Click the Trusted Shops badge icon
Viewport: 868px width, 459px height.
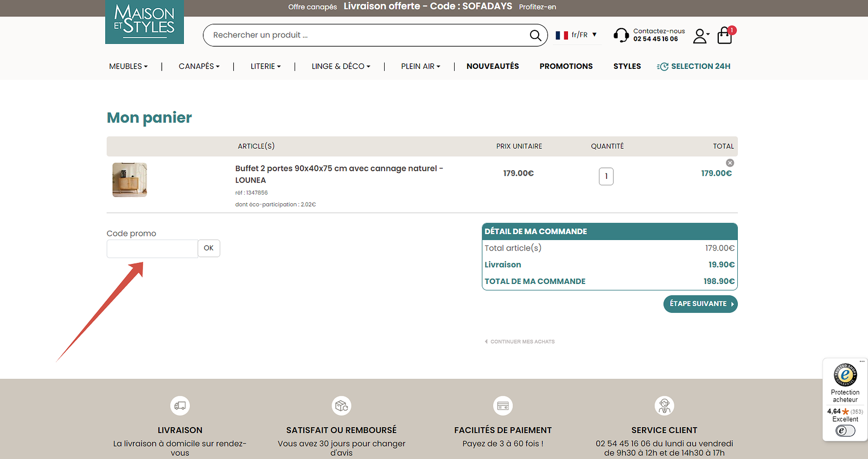pyautogui.click(x=845, y=374)
